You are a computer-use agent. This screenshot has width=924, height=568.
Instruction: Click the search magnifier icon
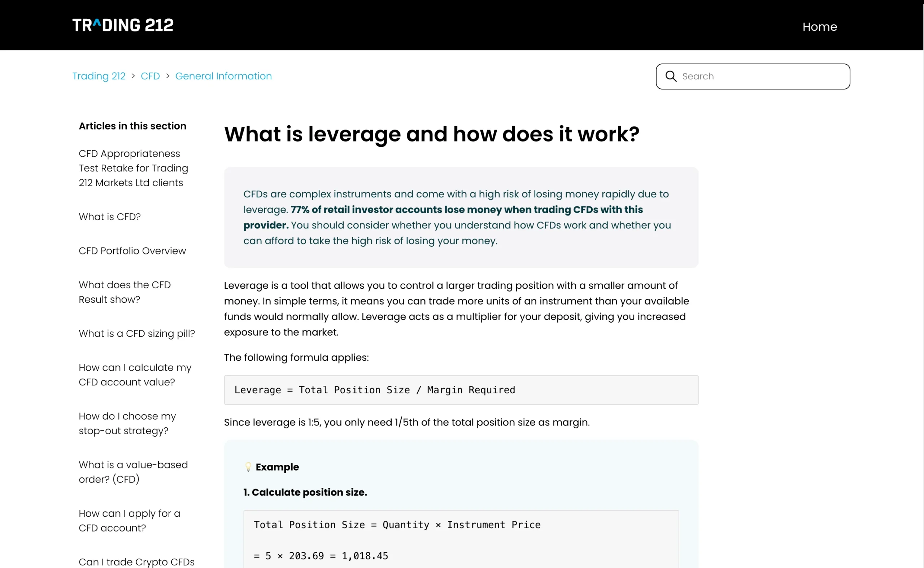[671, 76]
